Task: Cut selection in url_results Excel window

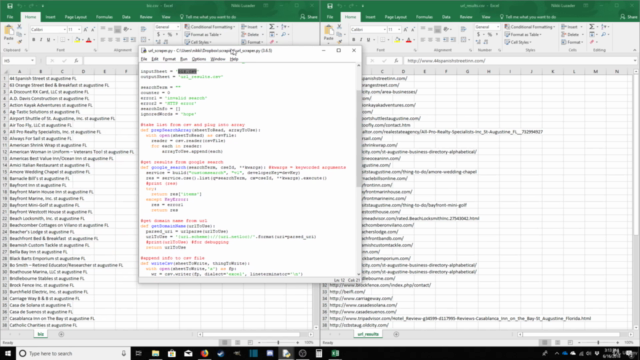Action: (339, 27)
